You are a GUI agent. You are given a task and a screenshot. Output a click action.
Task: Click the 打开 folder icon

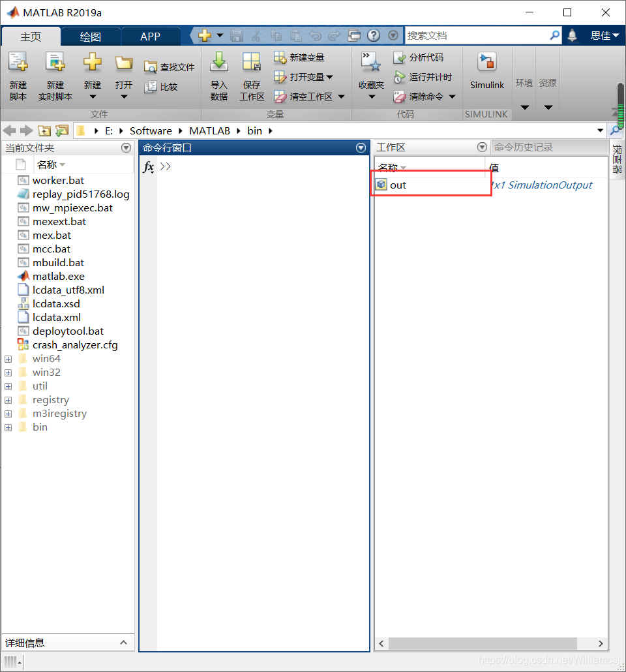tap(123, 63)
